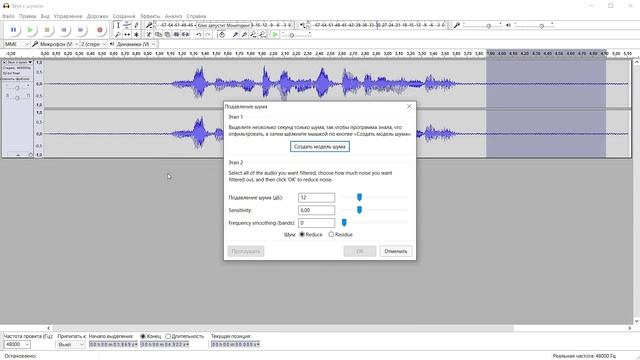The image size is (640, 360).
Task: Click the disabled OK button
Action: pyautogui.click(x=360, y=251)
